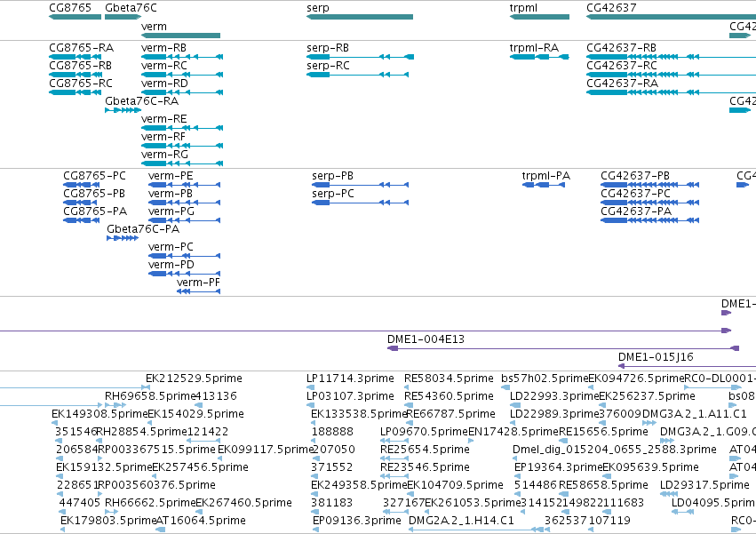The height and width of the screenshot is (534, 756).
Task: Click protein CG42637-PB
Action: point(650,185)
